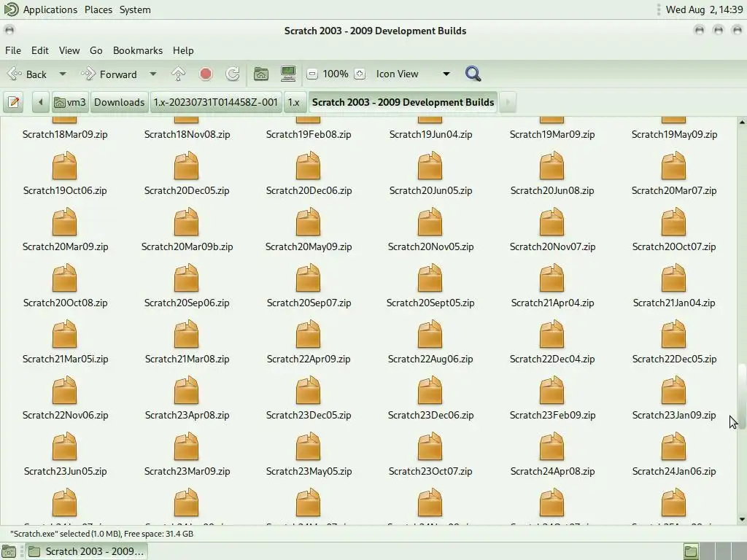
Task: Select the Scratch20Dec05.zip archive icon
Action: tap(186, 166)
